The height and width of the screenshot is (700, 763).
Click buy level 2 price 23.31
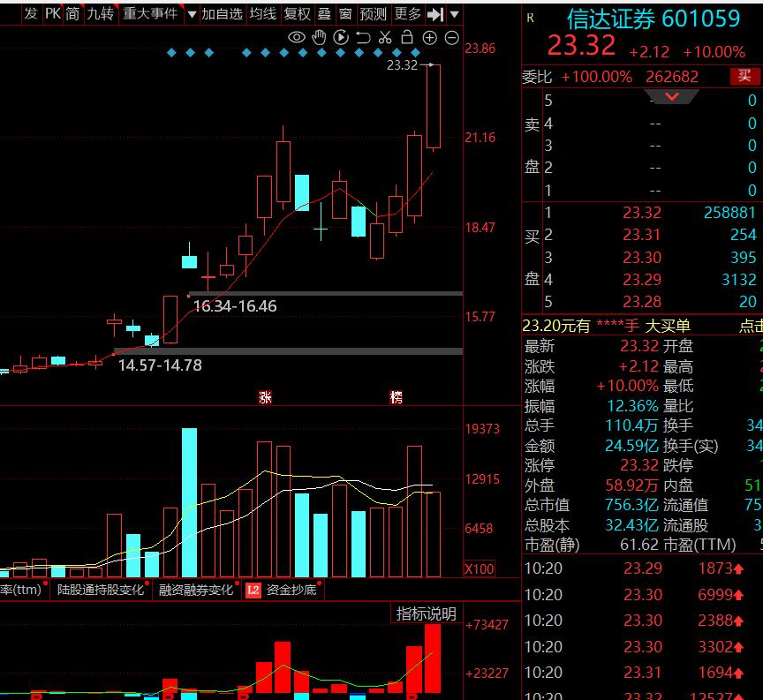(x=642, y=235)
